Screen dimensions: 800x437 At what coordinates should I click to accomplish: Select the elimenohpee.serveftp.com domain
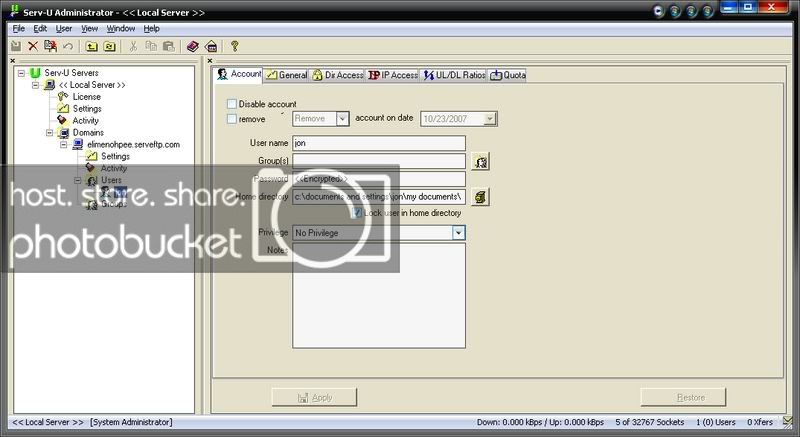click(x=133, y=144)
